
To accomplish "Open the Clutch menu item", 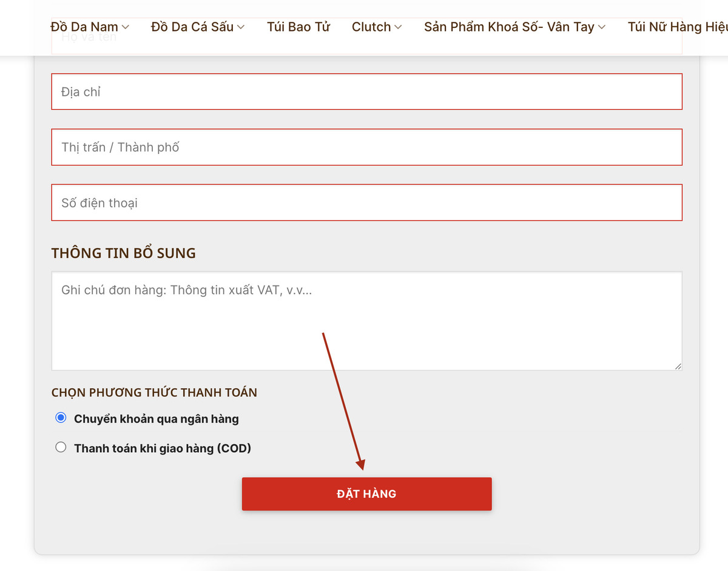I will coord(371,27).
